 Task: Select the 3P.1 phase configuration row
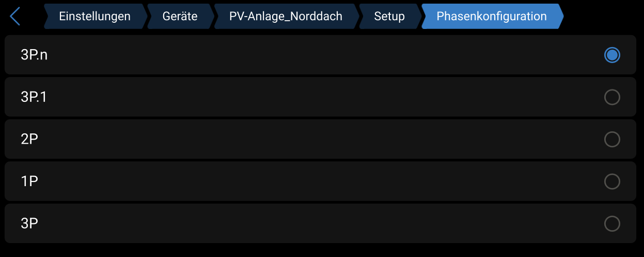click(x=320, y=97)
